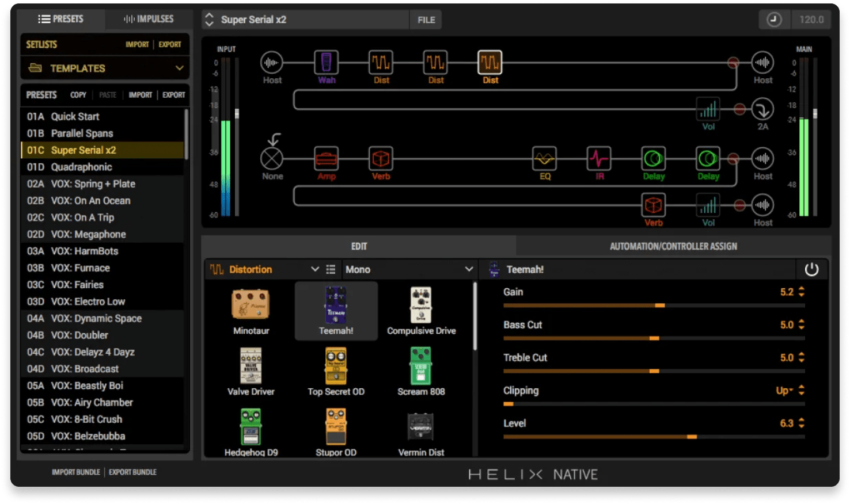This screenshot has height=504, width=850.
Task: Click the Amp block on path two
Action: click(x=326, y=158)
